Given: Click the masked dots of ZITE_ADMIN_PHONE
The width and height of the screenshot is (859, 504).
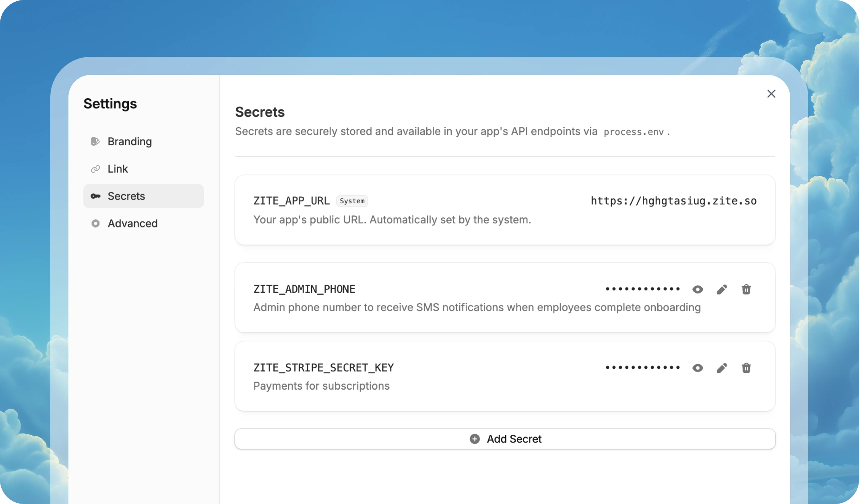Looking at the screenshot, I should click(x=642, y=288).
